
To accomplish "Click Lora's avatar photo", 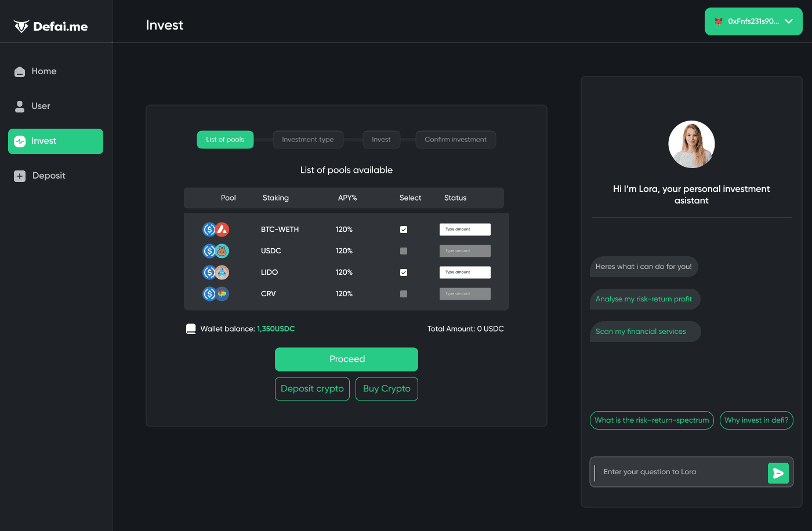I will click(691, 144).
